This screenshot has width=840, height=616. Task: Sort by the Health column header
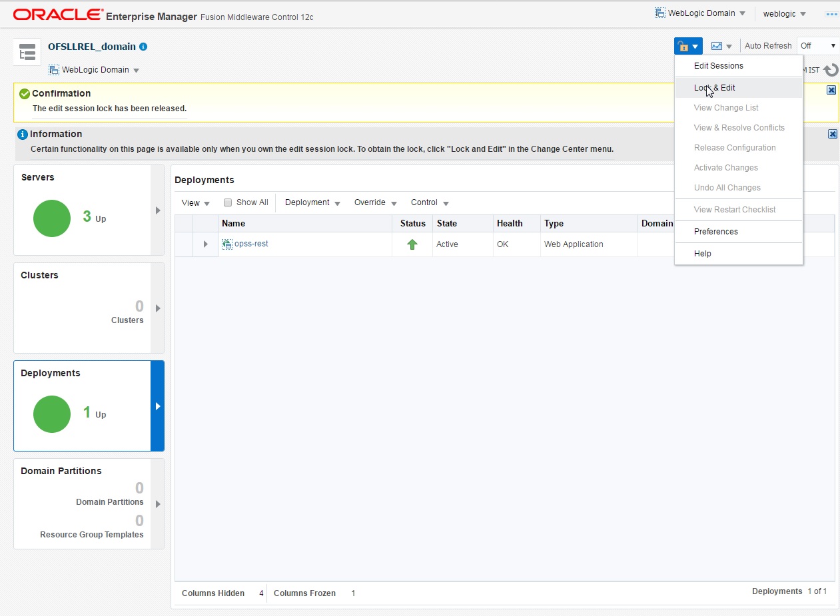(x=517, y=224)
